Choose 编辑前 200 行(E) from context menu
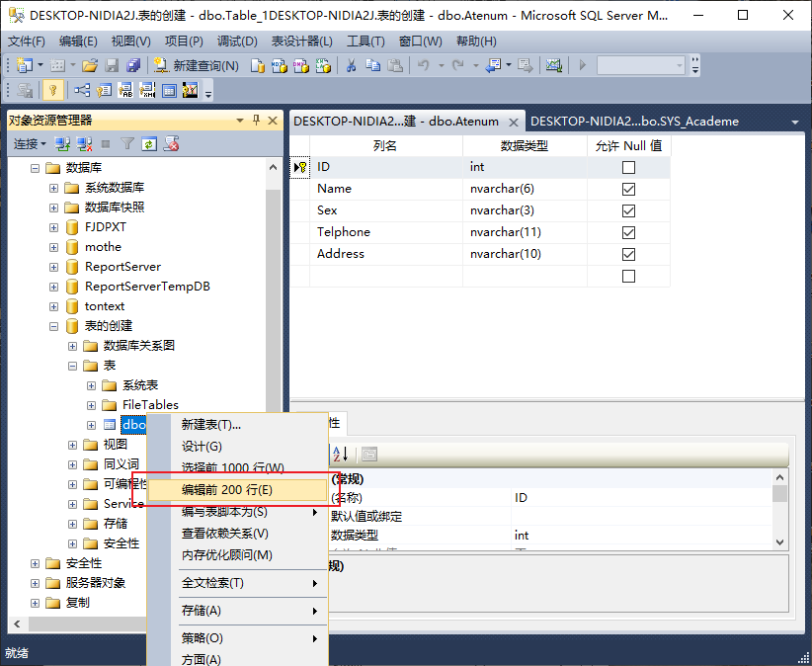Screen dimensions: 812x666 (x=238, y=489)
